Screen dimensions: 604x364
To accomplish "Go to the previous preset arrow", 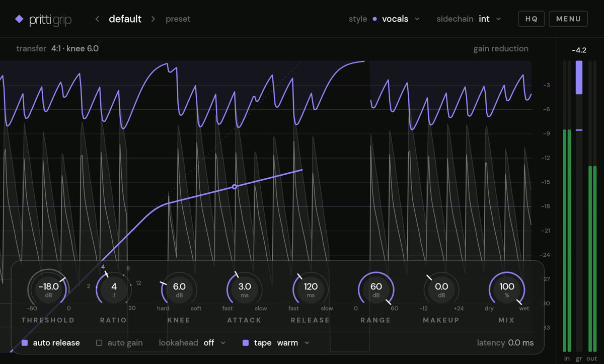I will tap(97, 19).
